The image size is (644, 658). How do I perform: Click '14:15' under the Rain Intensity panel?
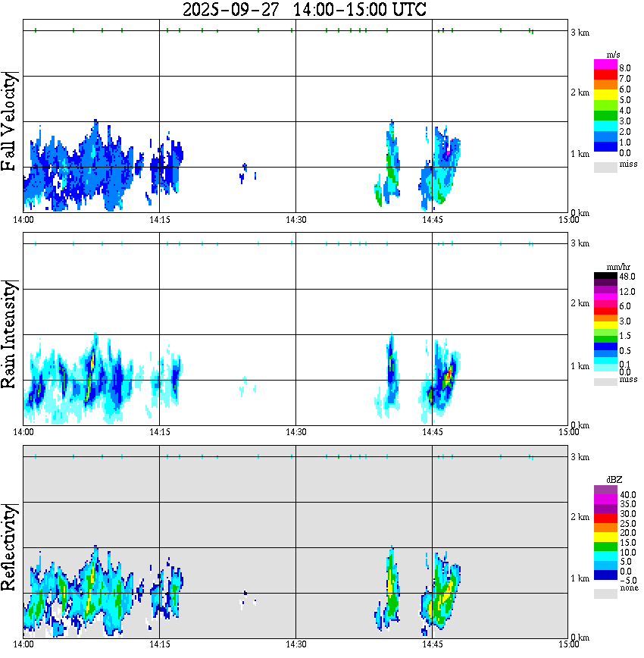click(x=160, y=432)
